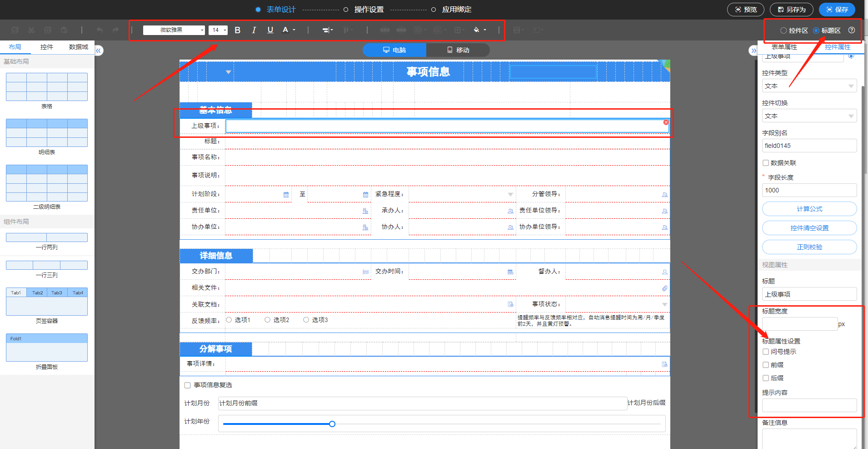Click the help question mark icon
Image resolution: width=868 pixels, height=449 pixels.
point(852,30)
